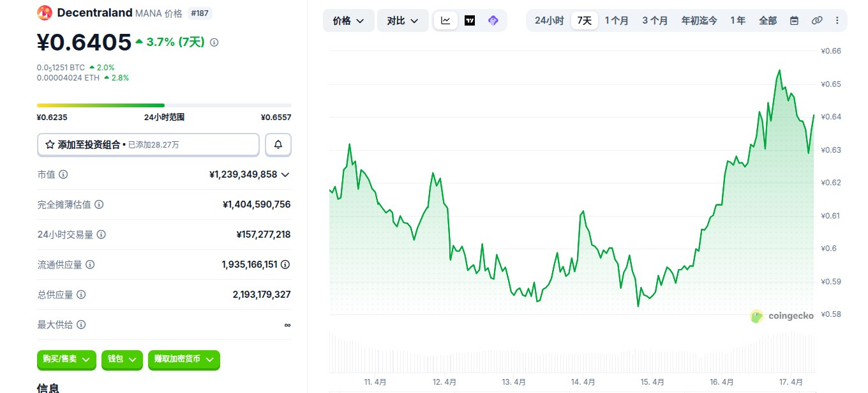Viewport: 868px width, 393px height.
Task: Show info for 完全摊薄估值
Action: click(x=99, y=204)
